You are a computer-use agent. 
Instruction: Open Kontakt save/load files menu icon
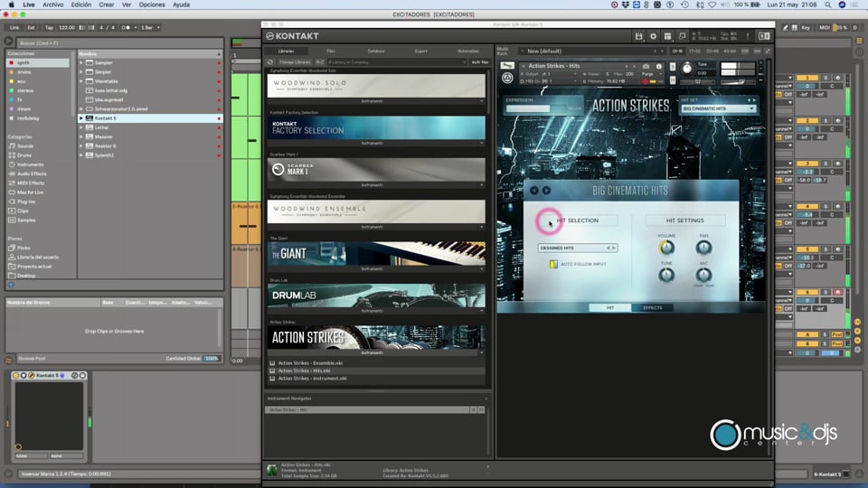click(x=638, y=36)
